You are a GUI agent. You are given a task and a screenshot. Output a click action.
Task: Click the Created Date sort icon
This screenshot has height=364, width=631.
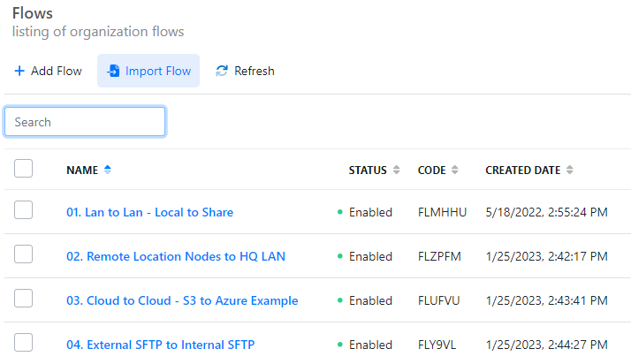click(x=570, y=170)
